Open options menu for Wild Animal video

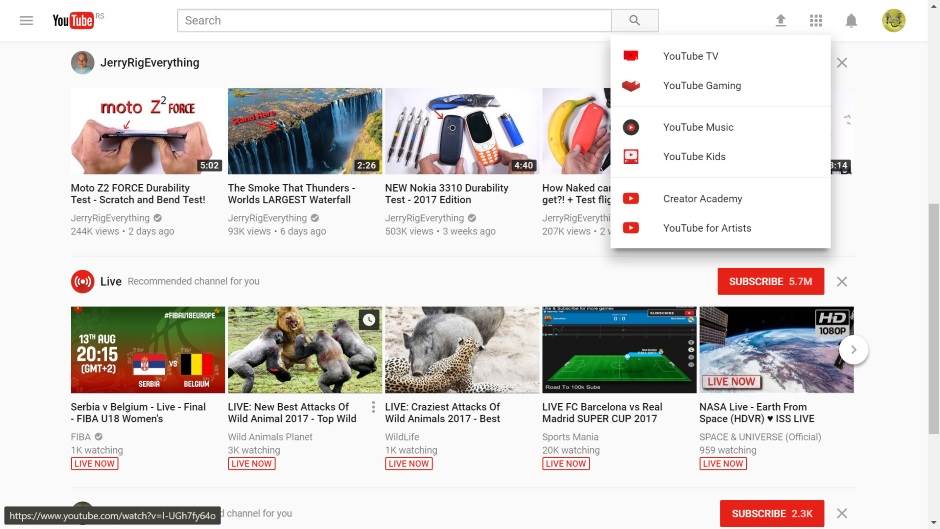tap(373, 408)
